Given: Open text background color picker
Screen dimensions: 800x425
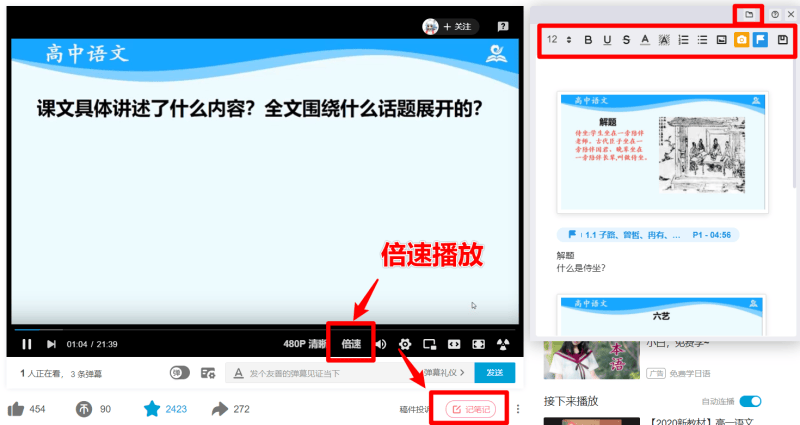Looking at the screenshot, I should pos(664,40).
